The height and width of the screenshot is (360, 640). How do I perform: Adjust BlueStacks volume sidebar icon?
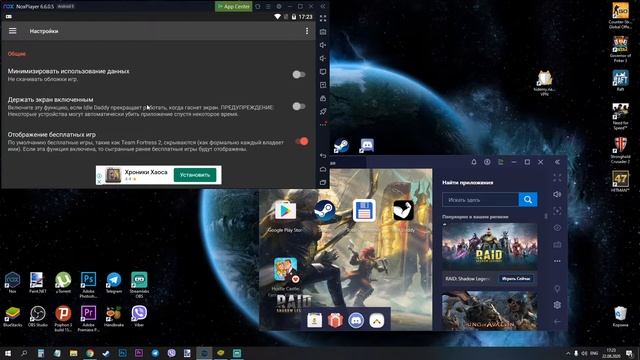[557, 194]
